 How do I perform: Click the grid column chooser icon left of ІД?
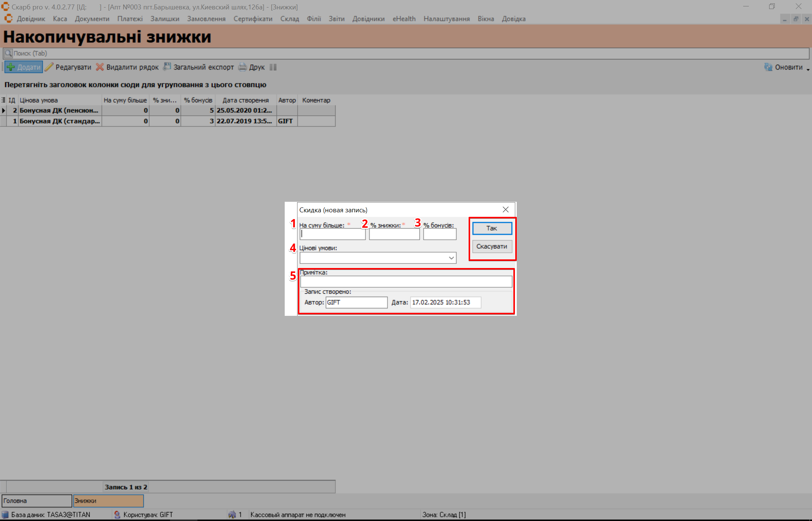coord(3,100)
